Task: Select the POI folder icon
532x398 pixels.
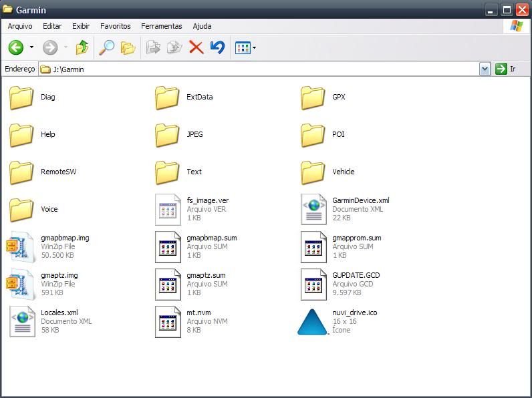Action: tap(313, 135)
